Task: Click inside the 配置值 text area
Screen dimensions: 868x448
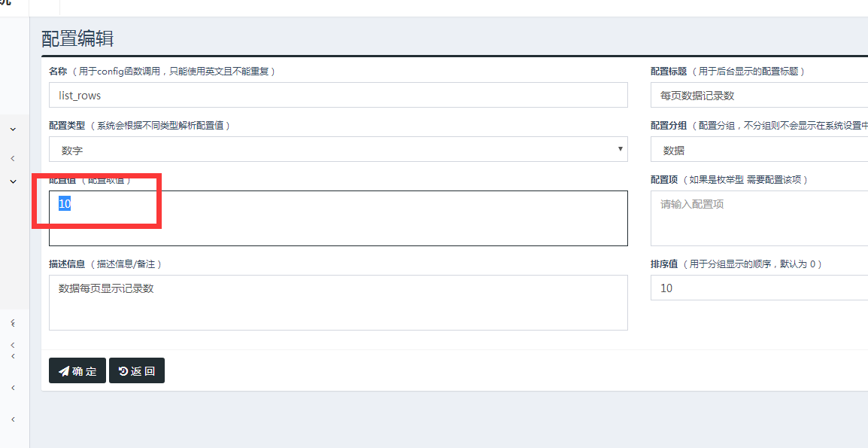Action: [338, 218]
